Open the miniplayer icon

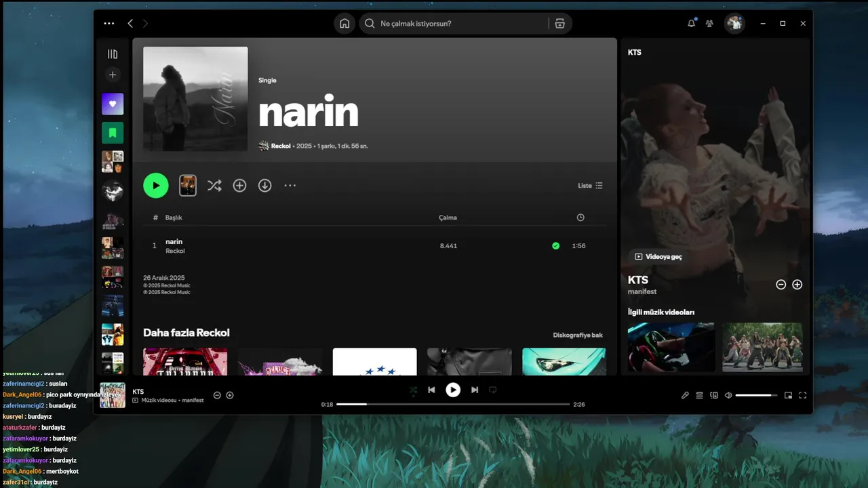788,395
